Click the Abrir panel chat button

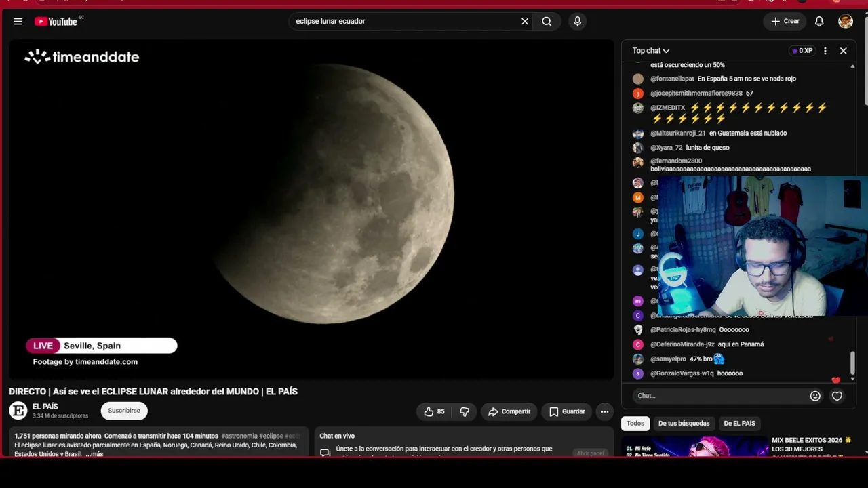coord(590,453)
